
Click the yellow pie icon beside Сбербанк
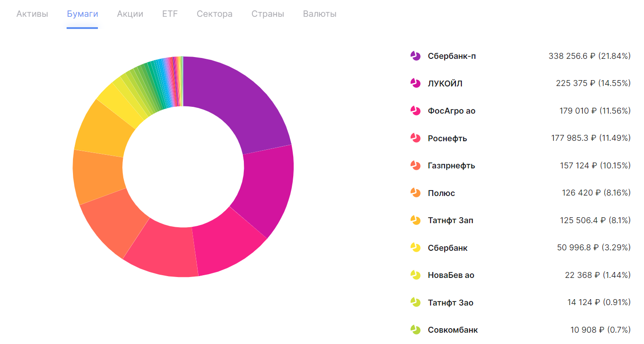416,248
